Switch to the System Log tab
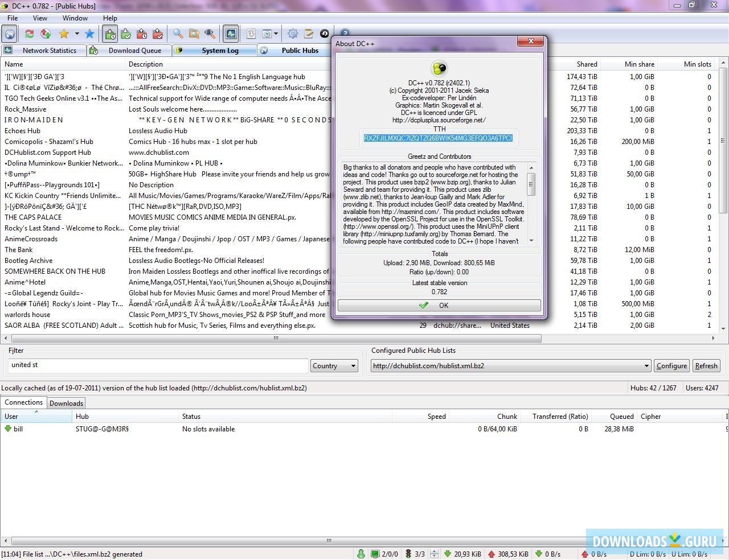 pyautogui.click(x=215, y=50)
